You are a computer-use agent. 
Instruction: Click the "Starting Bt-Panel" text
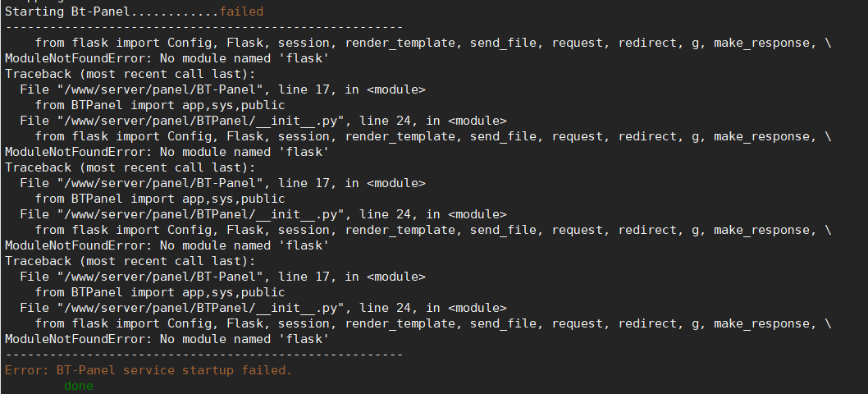tap(68, 11)
